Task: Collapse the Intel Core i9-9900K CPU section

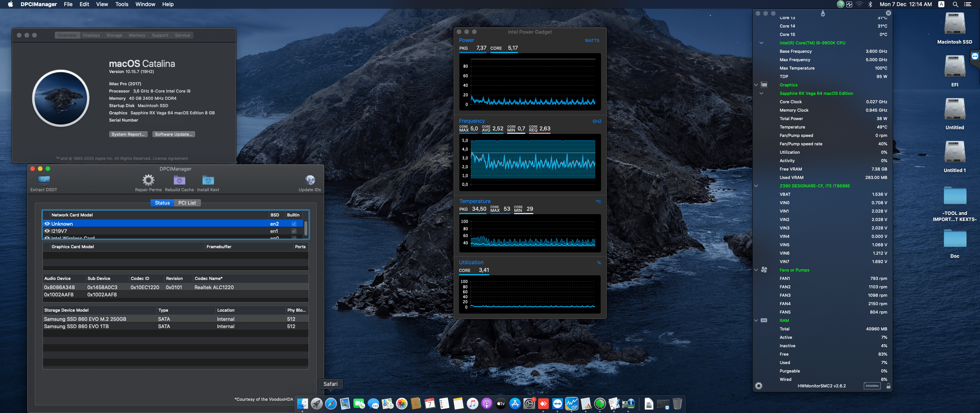Action: 761,43
